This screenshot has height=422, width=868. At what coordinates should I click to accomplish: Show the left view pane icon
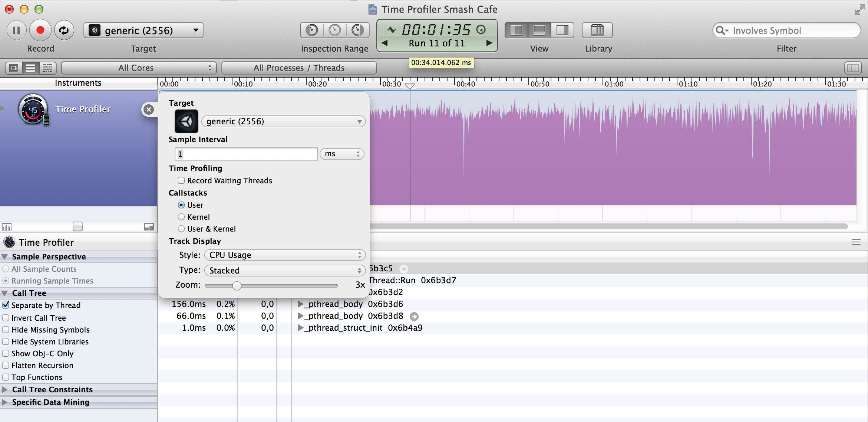[516, 30]
